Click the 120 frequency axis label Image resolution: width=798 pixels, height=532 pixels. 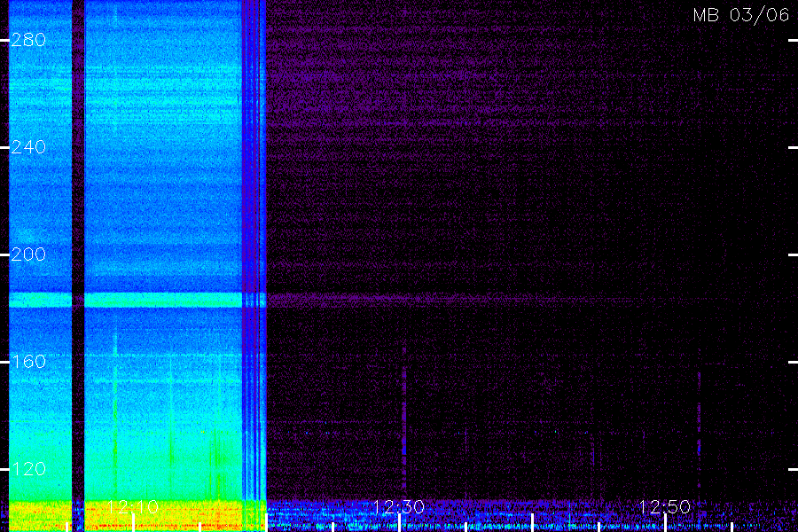click(x=28, y=469)
